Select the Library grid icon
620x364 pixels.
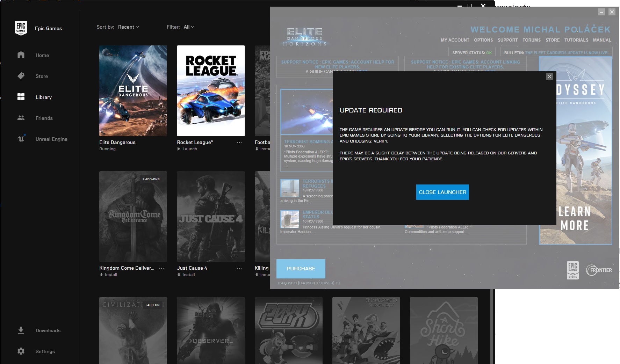pos(21,97)
